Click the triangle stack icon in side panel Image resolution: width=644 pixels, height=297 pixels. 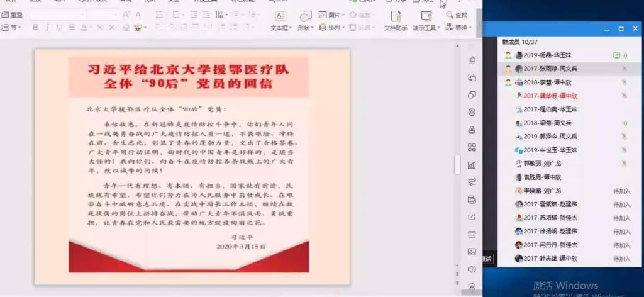[x=472, y=130]
